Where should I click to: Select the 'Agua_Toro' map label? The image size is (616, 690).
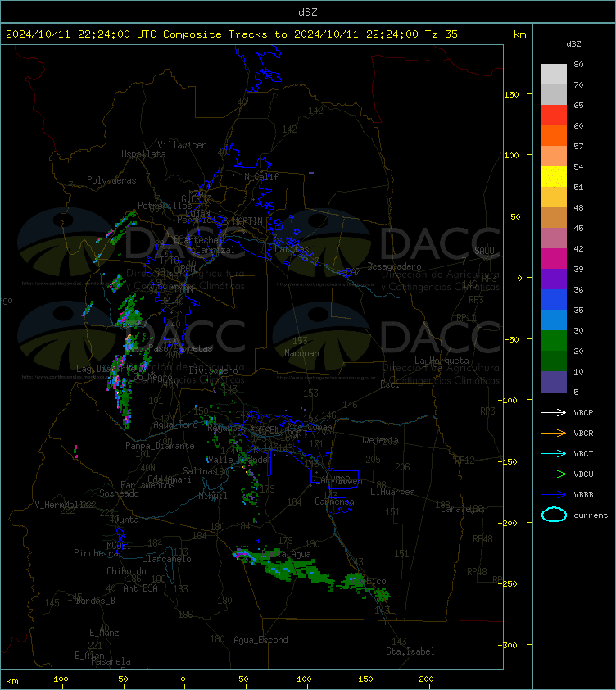point(175,425)
